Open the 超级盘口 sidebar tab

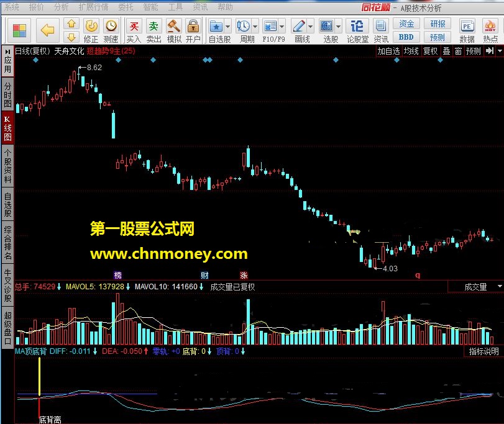click(7, 328)
